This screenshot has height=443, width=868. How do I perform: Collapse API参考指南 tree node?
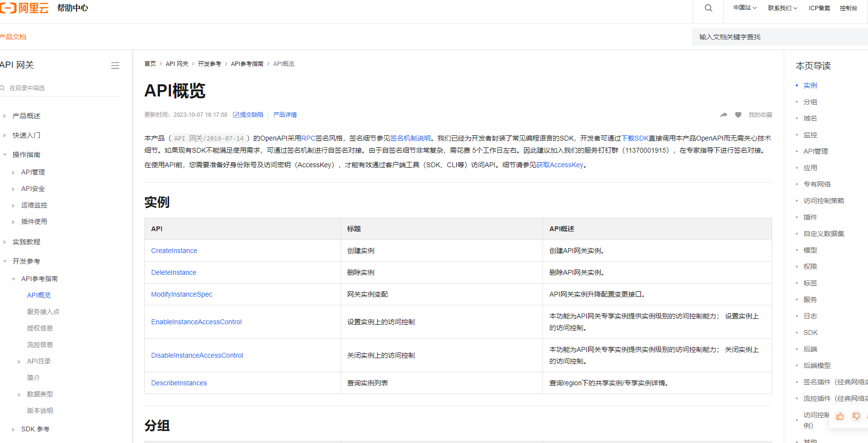coord(14,279)
